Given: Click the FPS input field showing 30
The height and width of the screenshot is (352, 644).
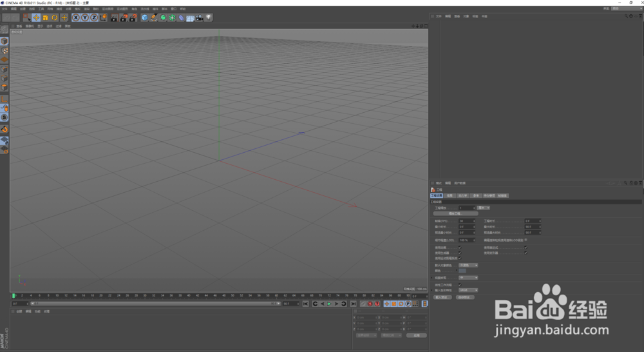Looking at the screenshot, I should [x=467, y=221].
